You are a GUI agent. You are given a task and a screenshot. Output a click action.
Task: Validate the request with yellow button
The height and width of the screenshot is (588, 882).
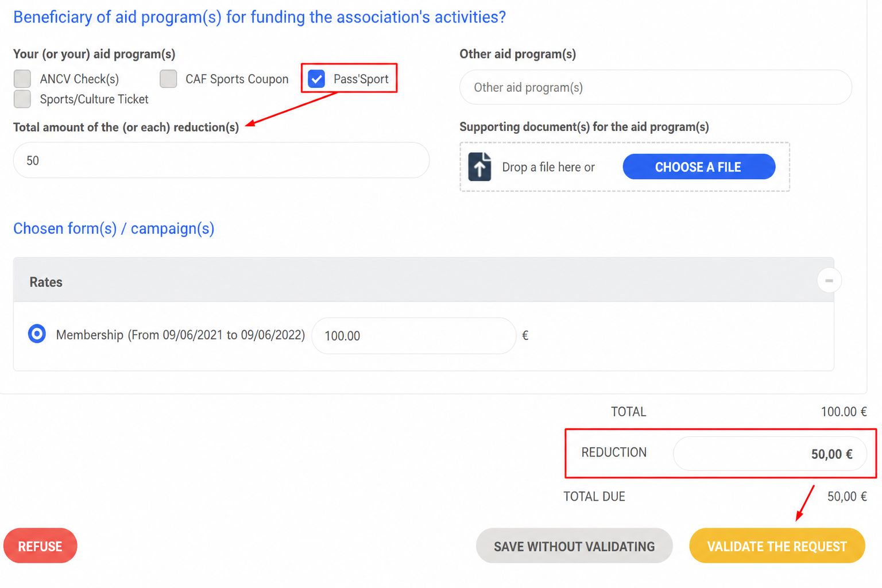777,546
